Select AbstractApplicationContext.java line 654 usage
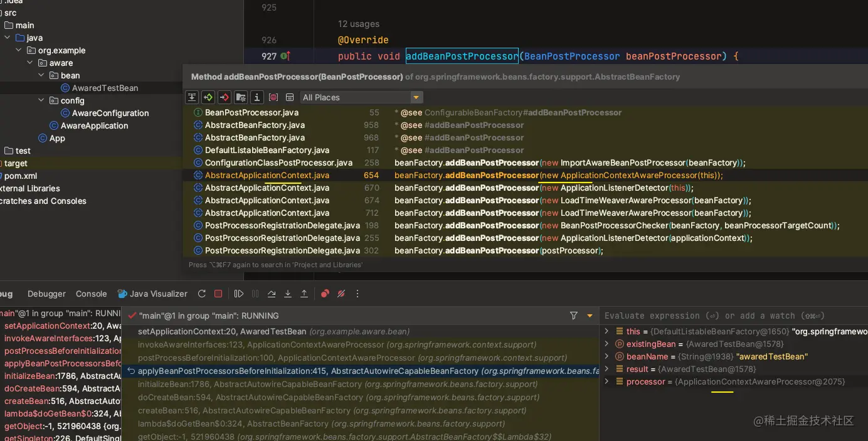The height and width of the screenshot is (441, 868). [525, 175]
